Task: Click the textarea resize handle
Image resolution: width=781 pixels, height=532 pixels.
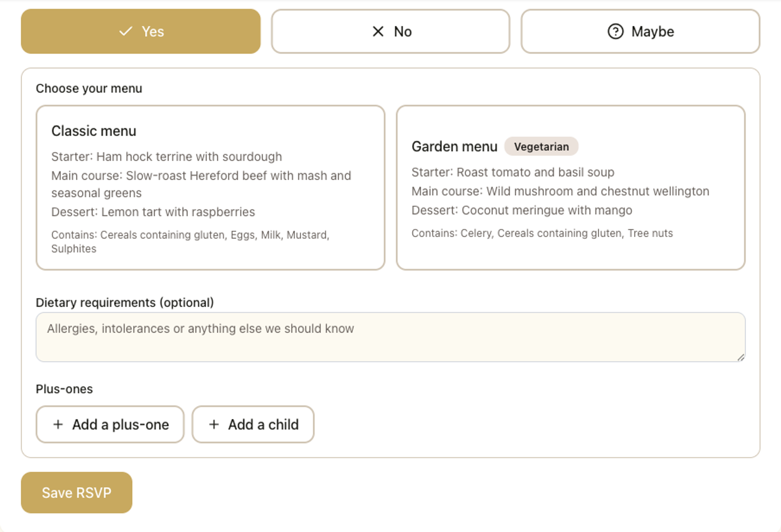Action: [x=741, y=358]
